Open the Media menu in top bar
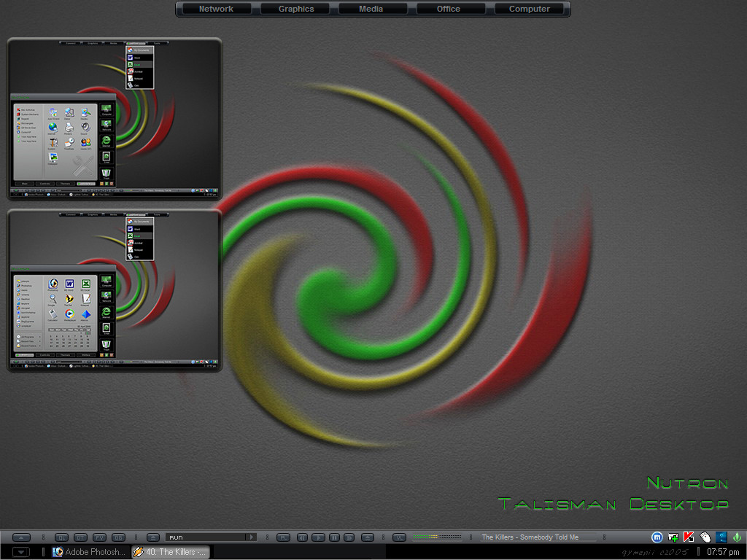 click(371, 9)
